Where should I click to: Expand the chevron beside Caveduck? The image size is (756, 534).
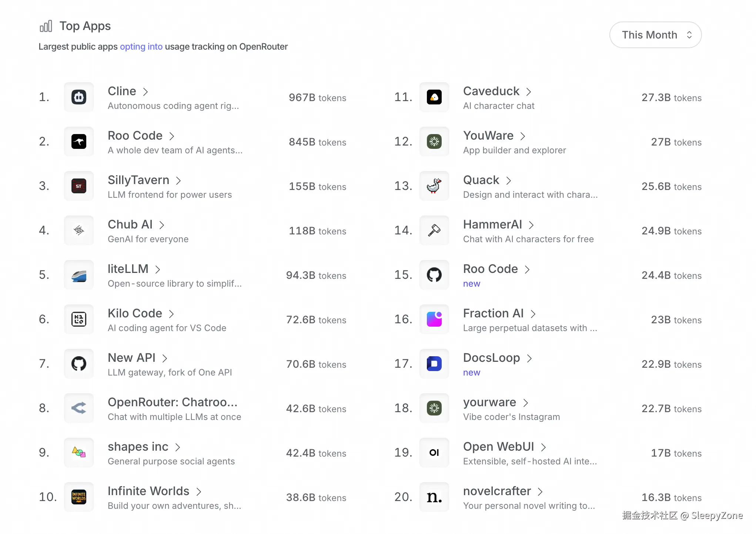coord(529,91)
